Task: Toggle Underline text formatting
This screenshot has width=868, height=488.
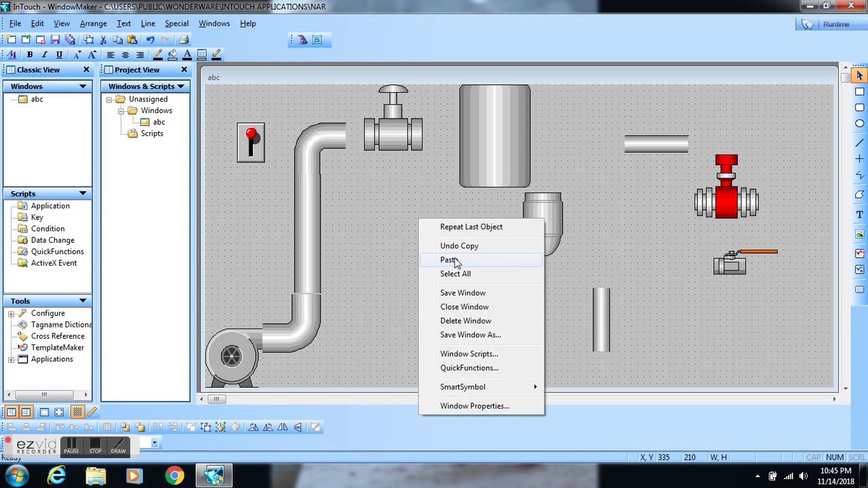Action: [59, 55]
